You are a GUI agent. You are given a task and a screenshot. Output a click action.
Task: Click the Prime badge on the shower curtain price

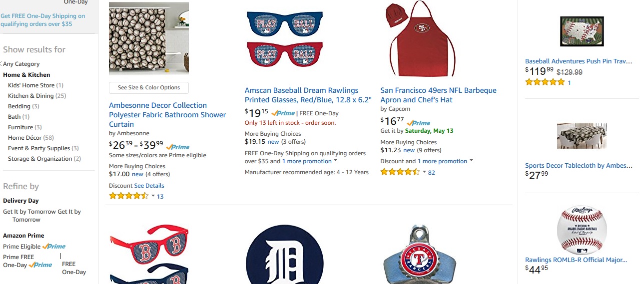pos(178,147)
